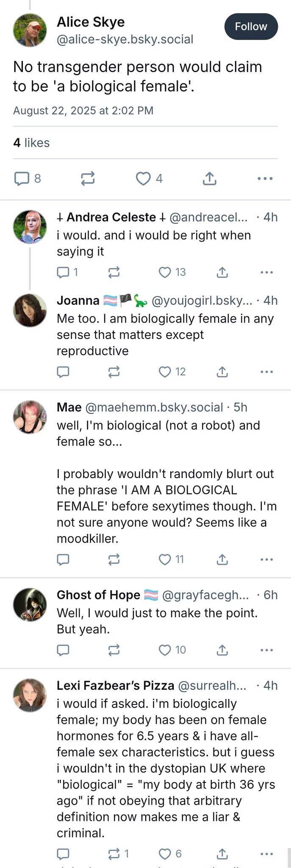
Task: Open more options on Alice Skye's post
Action: tap(265, 178)
